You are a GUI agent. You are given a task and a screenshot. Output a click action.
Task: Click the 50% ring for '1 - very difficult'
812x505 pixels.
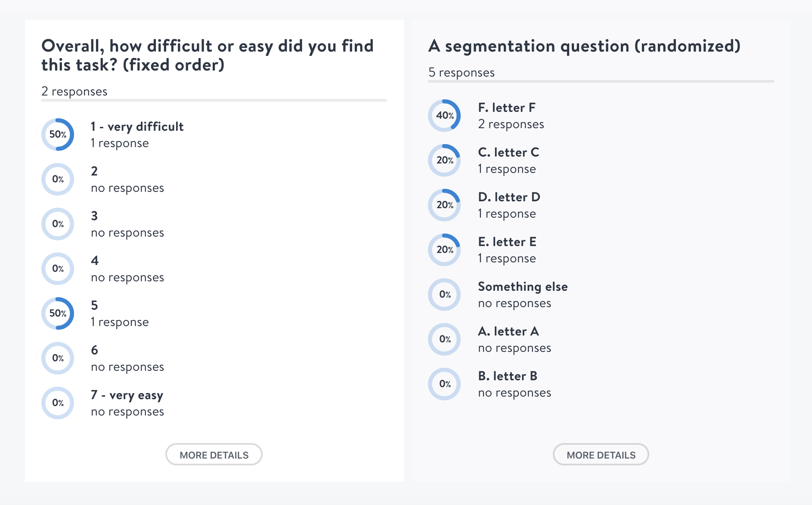58,135
